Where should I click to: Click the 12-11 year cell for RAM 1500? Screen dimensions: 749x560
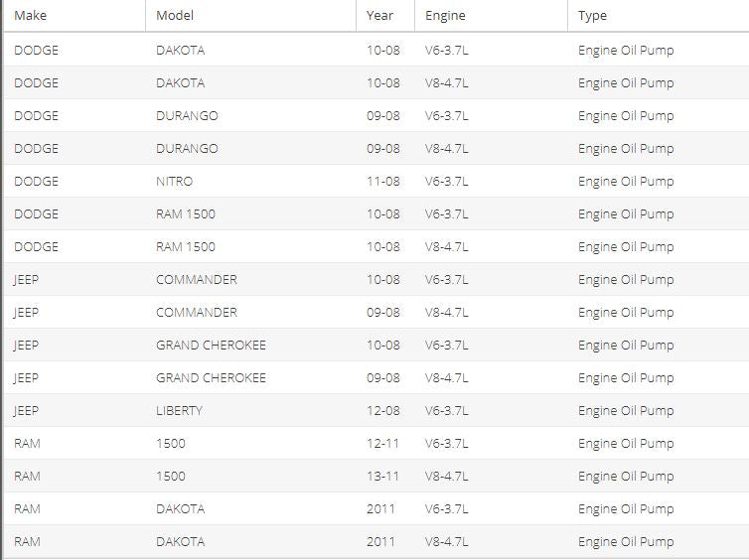[x=382, y=444]
